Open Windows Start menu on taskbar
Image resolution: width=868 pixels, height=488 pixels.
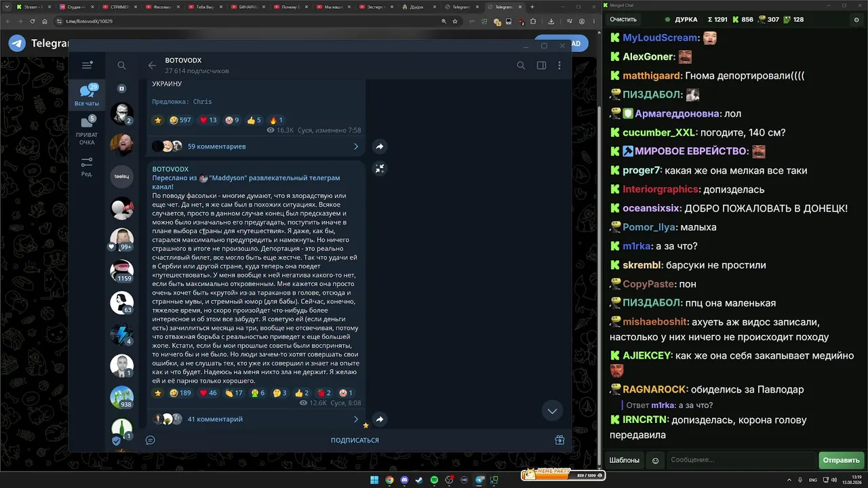coord(374,480)
